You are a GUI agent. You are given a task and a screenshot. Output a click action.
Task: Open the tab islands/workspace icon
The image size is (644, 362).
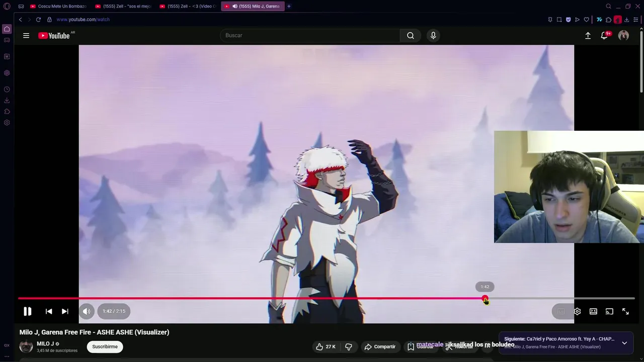tap(21, 6)
